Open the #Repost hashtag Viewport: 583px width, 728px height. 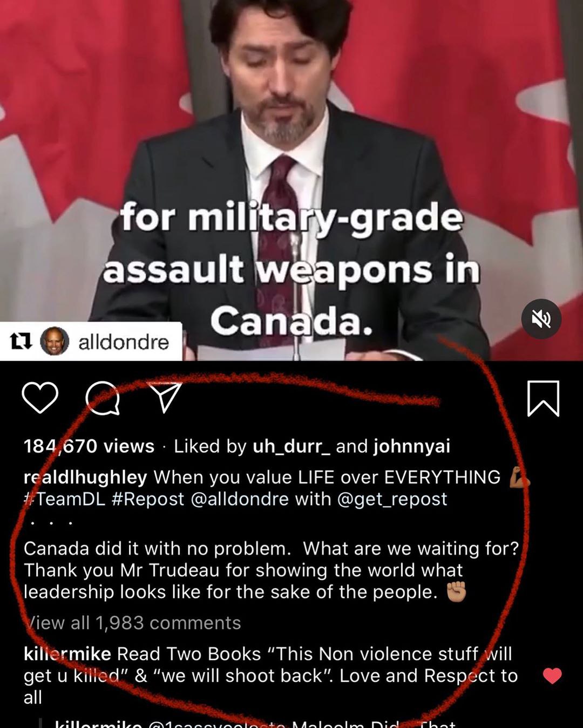click(x=148, y=499)
